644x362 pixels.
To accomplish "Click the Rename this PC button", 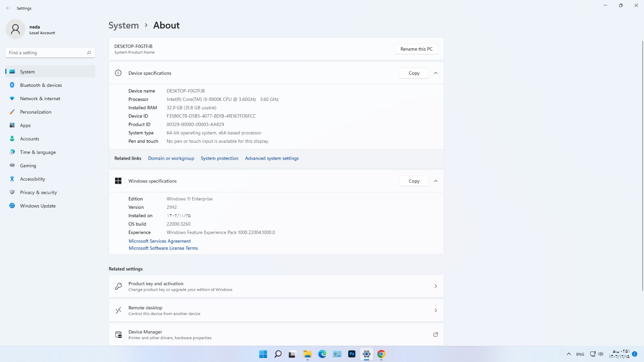I will [416, 49].
